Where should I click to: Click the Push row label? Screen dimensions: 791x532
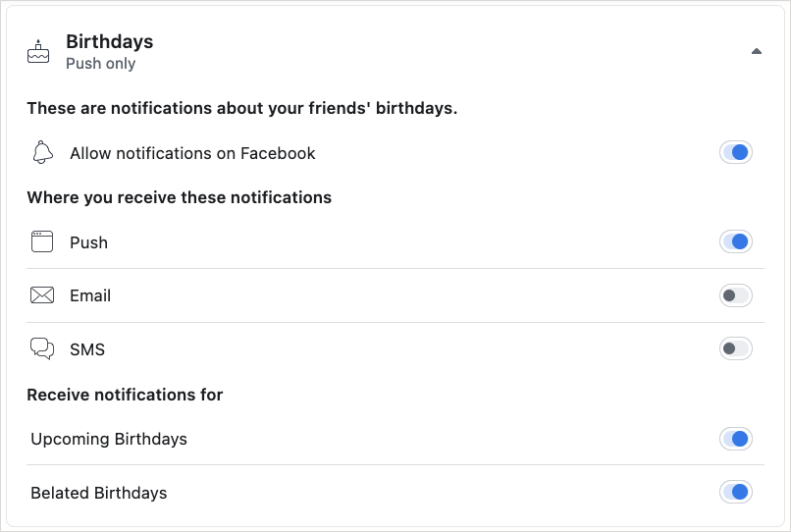(x=88, y=242)
